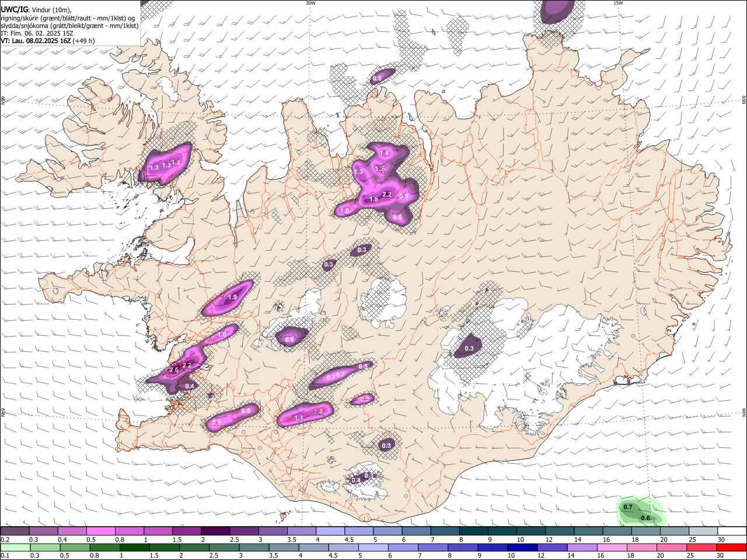Select the 'IT: Fim. 06. 02. 2025 15Z' line

pos(37,33)
